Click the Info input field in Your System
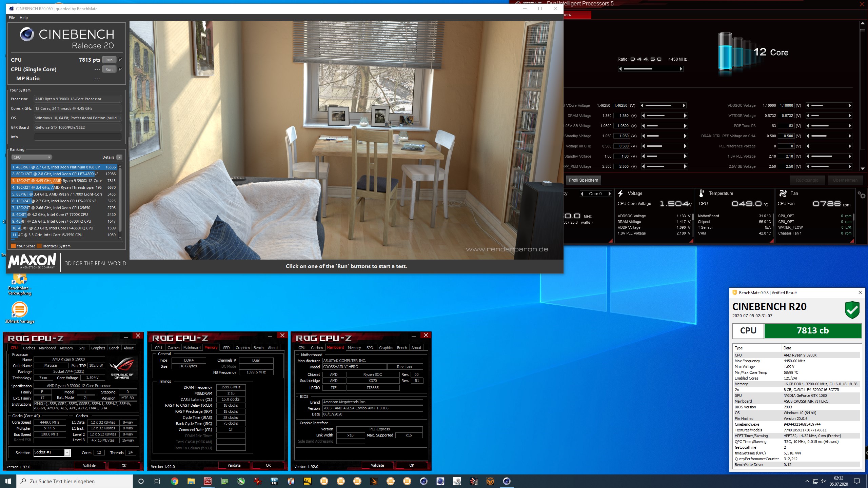Image resolution: width=868 pixels, height=488 pixels. coord(78,137)
